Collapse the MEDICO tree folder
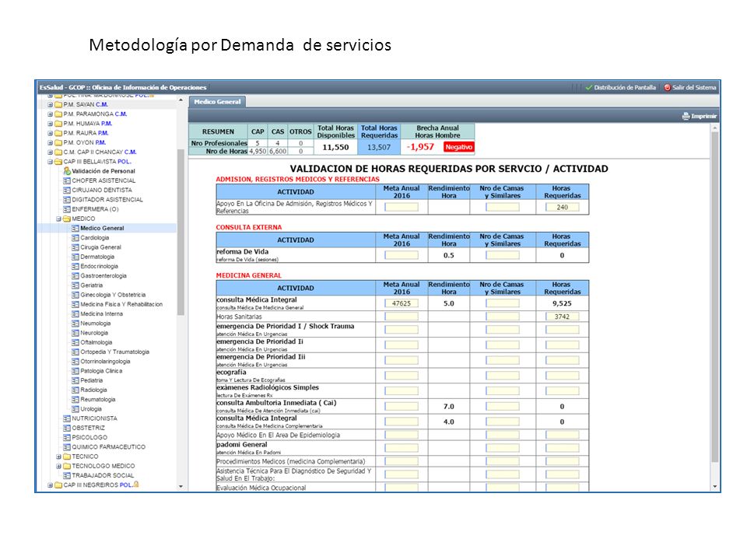Image resolution: width=747 pixels, height=560 pixels. tap(58, 219)
